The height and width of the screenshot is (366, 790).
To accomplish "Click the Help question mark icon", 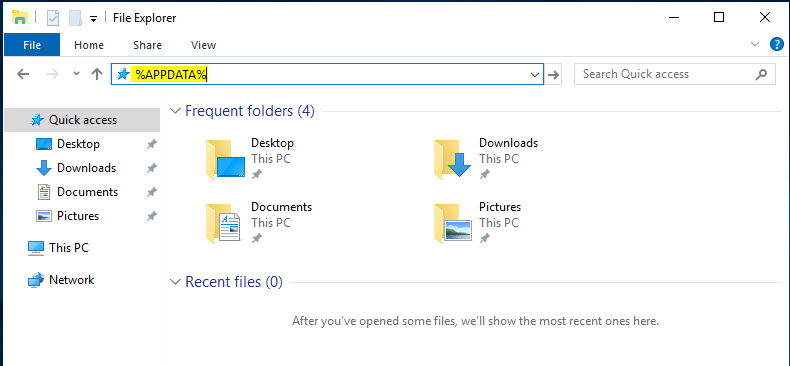I will pyautogui.click(x=776, y=44).
